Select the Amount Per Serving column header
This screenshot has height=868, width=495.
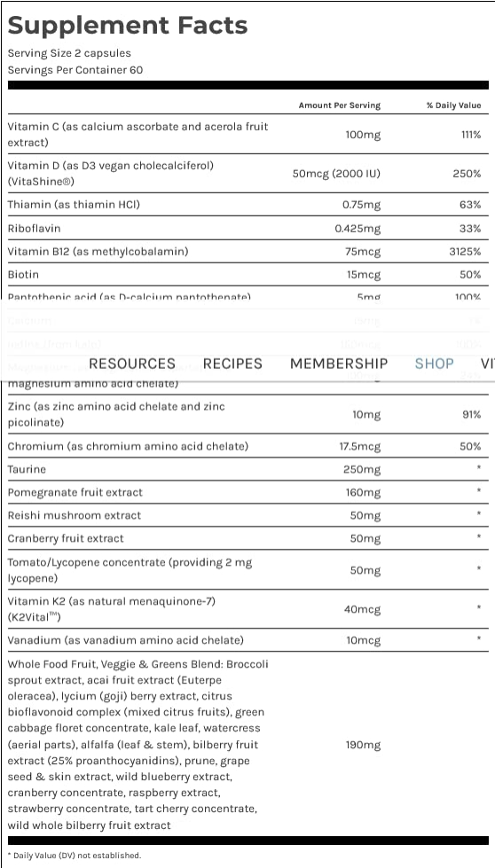(340, 106)
